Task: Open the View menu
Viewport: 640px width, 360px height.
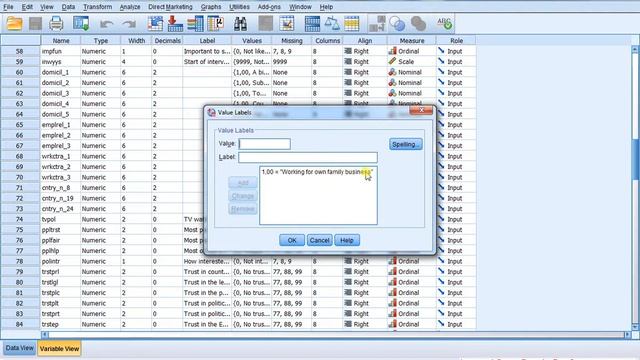Action: coord(47,7)
